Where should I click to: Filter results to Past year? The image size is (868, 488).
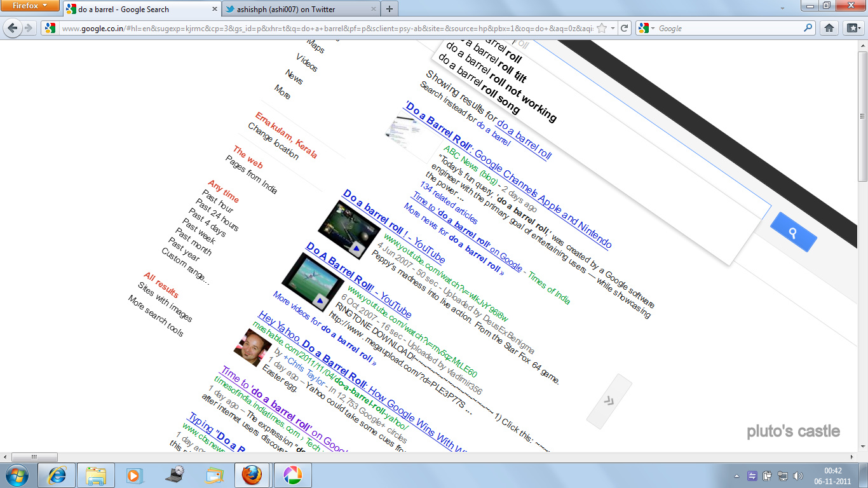pyautogui.click(x=184, y=250)
